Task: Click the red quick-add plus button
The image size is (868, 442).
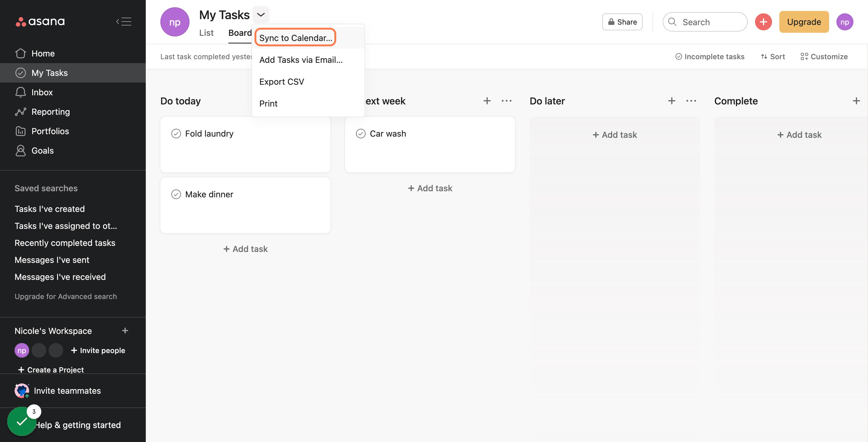Action: point(763,22)
